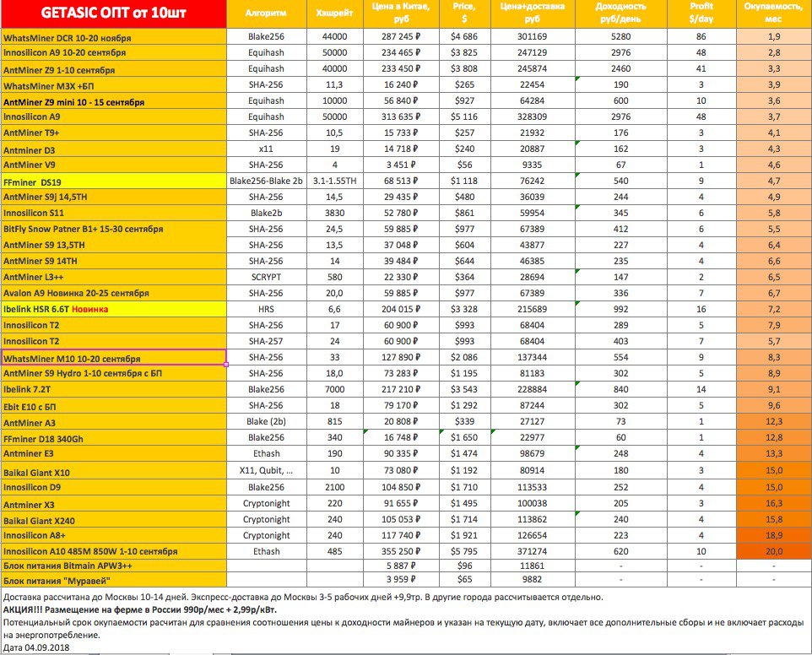This screenshot has height=655, width=812.
Task: Click the 'Price, $' column header
Action: 464,14
